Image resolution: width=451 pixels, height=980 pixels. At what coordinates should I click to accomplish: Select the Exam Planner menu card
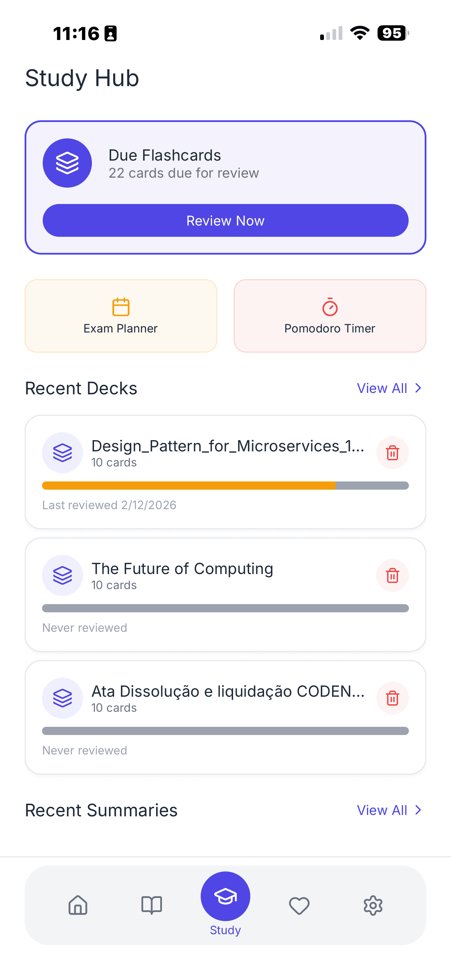coord(120,315)
